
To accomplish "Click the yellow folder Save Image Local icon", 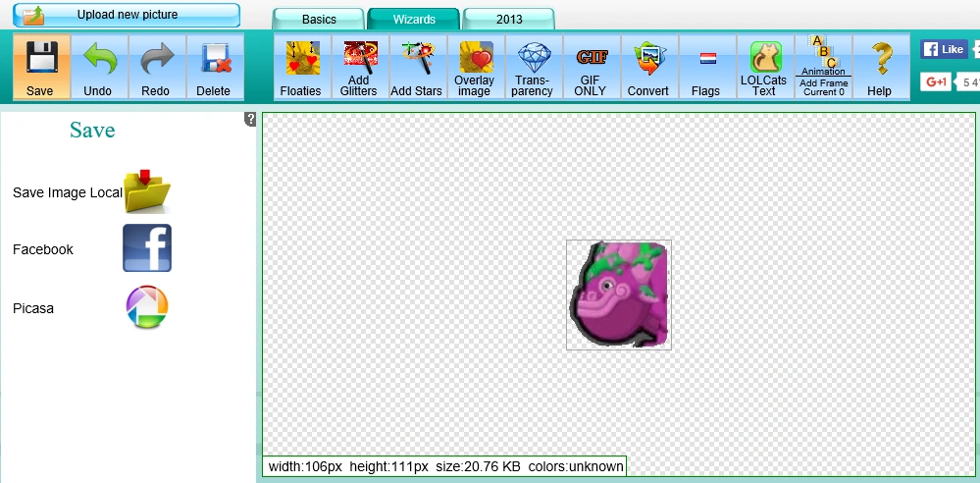I will (147, 191).
